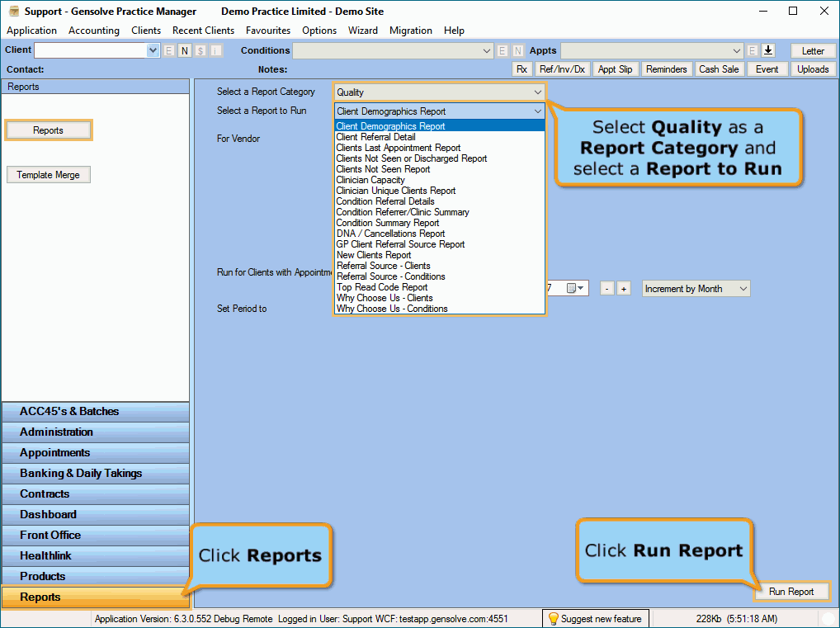
Task: Open the Administration navigation section
Action: [96, 432]
